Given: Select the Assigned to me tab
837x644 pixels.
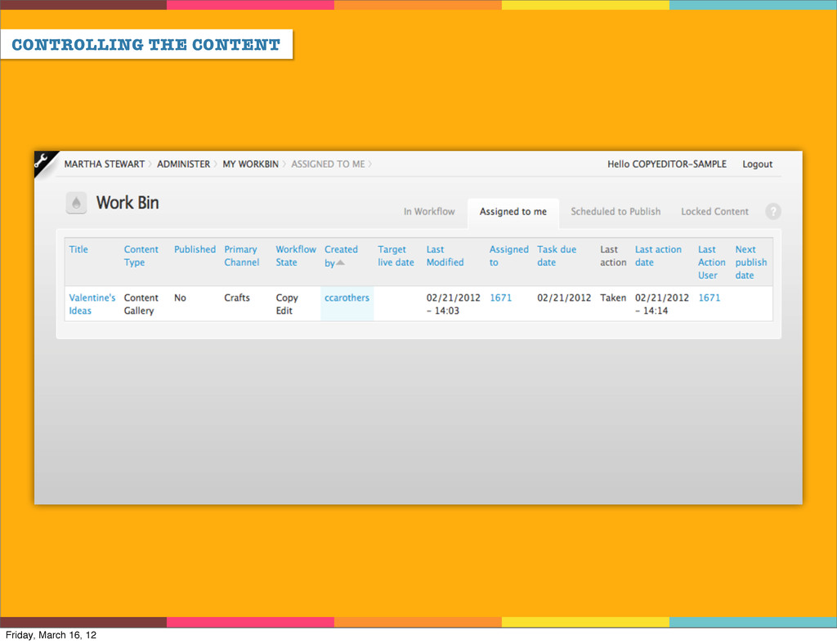Looking at the screenshot, I should tap(513, 212).
